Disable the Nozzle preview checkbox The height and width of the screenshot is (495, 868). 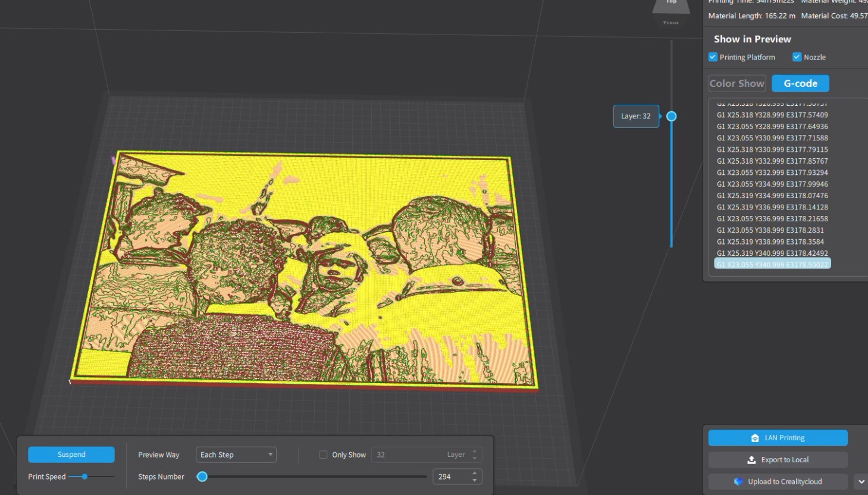(797, 57)
